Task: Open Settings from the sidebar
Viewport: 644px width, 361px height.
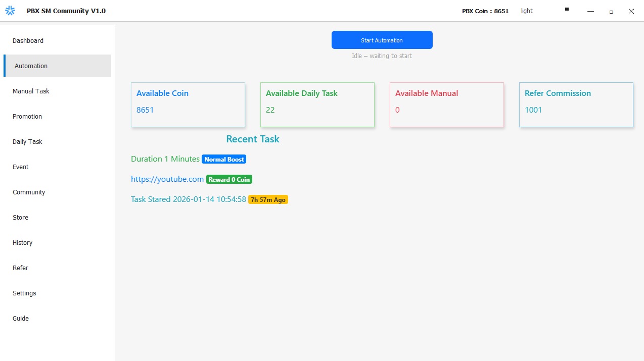Action: 24,293
